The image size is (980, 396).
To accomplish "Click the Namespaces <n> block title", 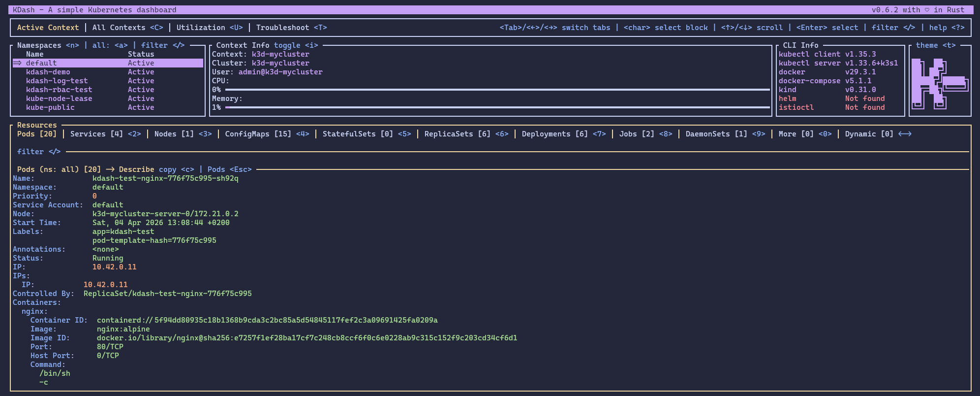I will (x=48, y=45).
